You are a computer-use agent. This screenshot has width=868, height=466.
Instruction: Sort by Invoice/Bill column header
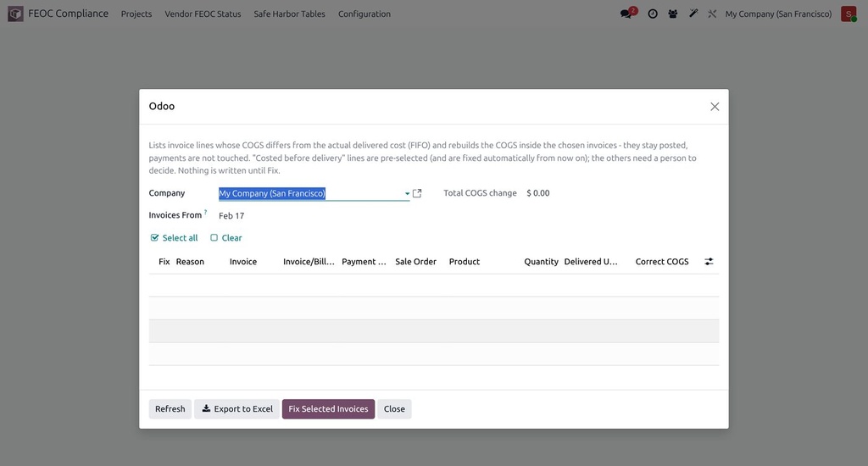(309, 262)
